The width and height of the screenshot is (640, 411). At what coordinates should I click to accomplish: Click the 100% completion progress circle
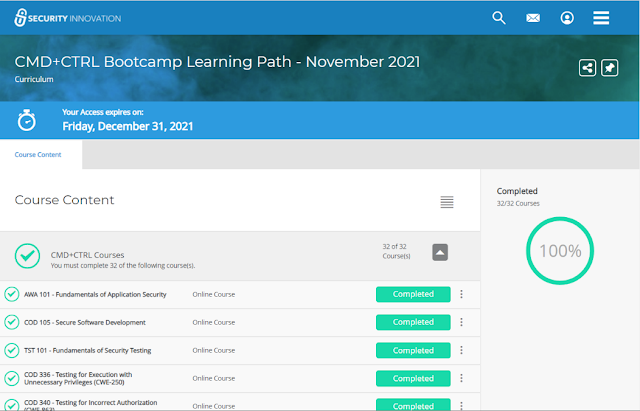click(560, 251)
